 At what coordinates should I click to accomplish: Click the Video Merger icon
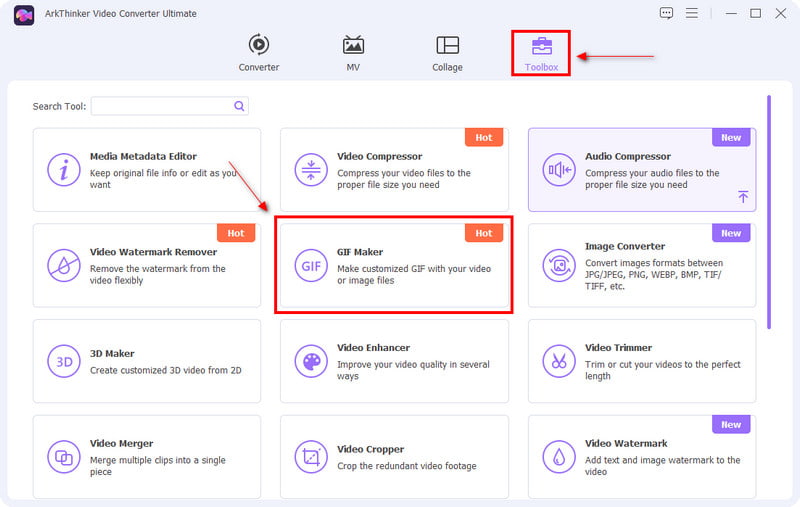[x=64, y=457]
